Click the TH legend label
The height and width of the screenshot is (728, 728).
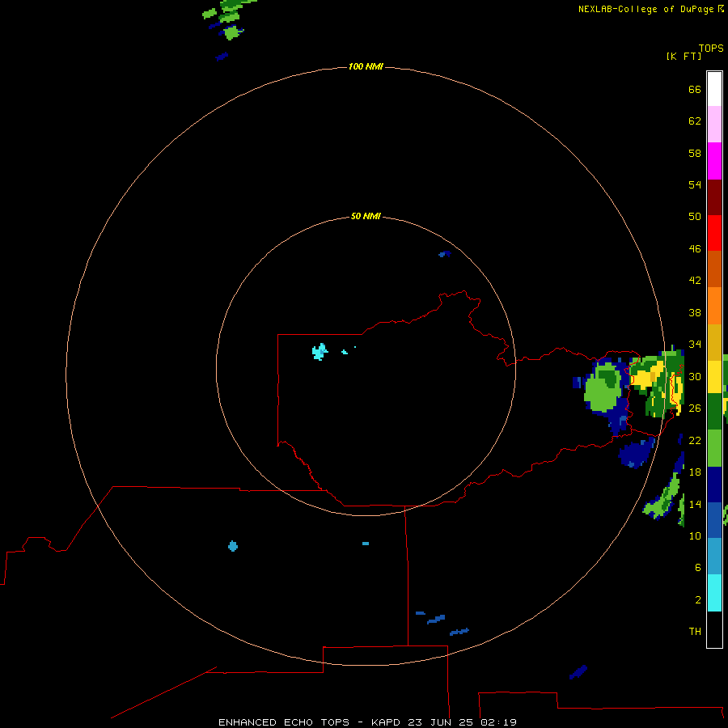coord(695,632)
